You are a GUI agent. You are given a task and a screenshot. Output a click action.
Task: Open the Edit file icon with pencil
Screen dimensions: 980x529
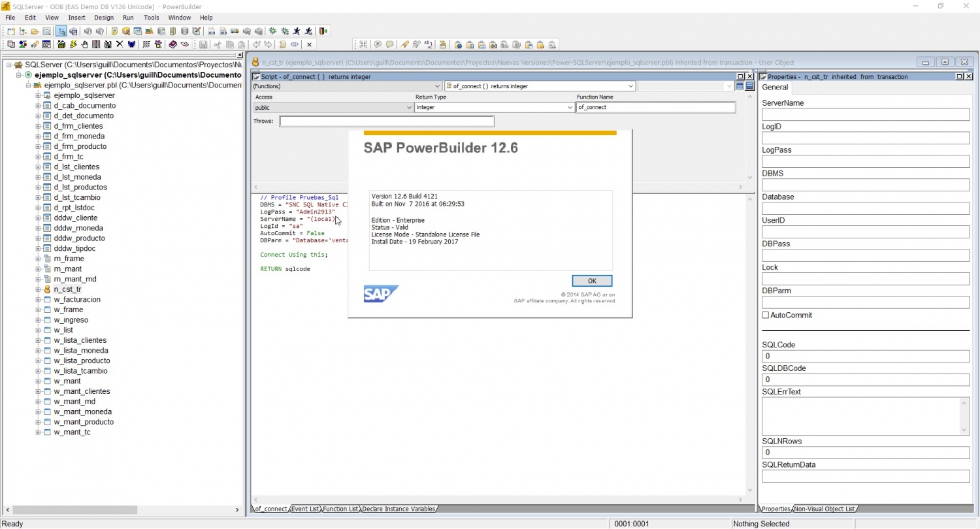tap(197, 31)
